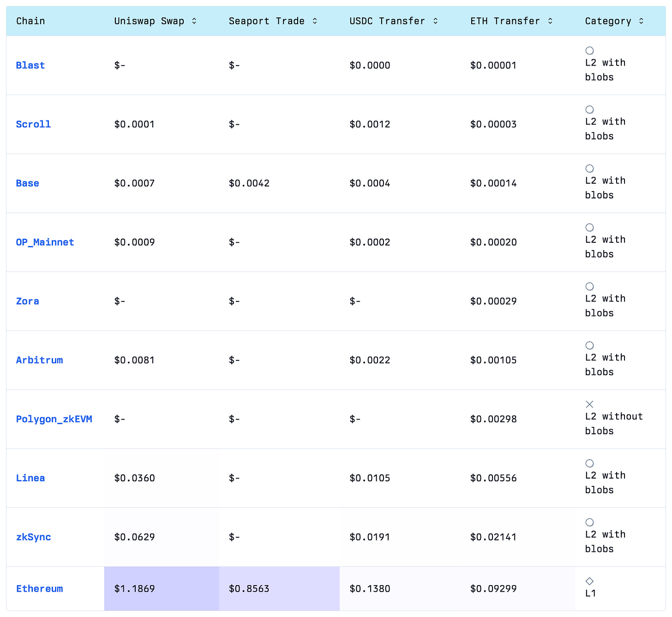672x617 pixels.
Task: Sort by Category column arrows
Action: 641,21
